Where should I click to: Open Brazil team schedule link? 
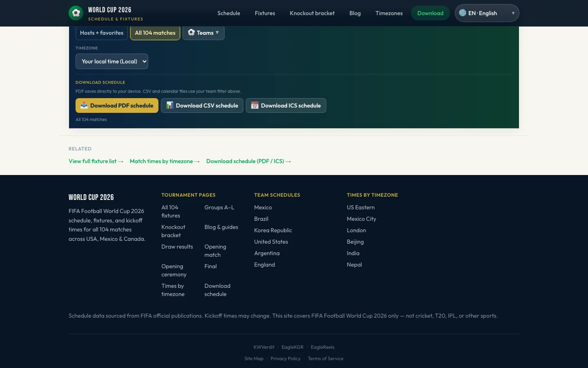261,219
